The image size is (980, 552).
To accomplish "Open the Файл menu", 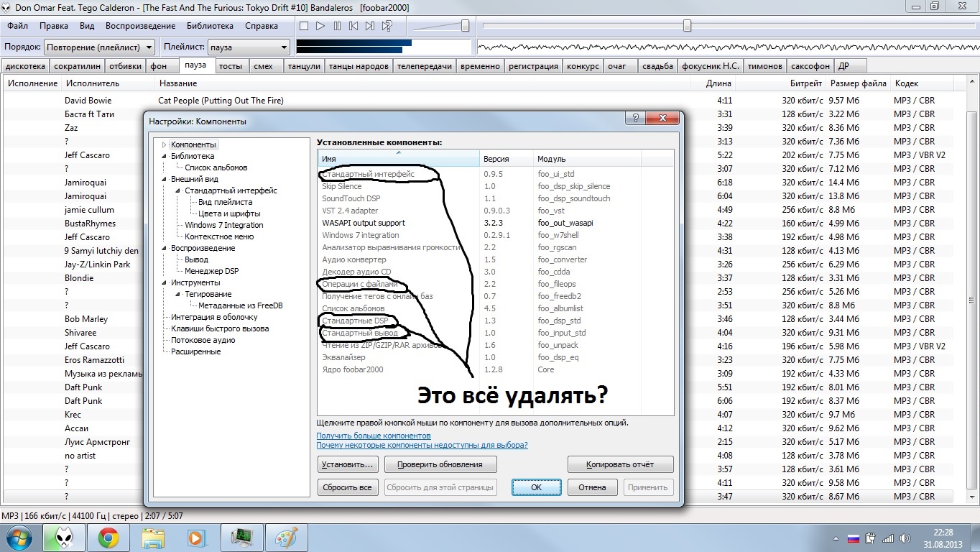I will pos(18,26).
